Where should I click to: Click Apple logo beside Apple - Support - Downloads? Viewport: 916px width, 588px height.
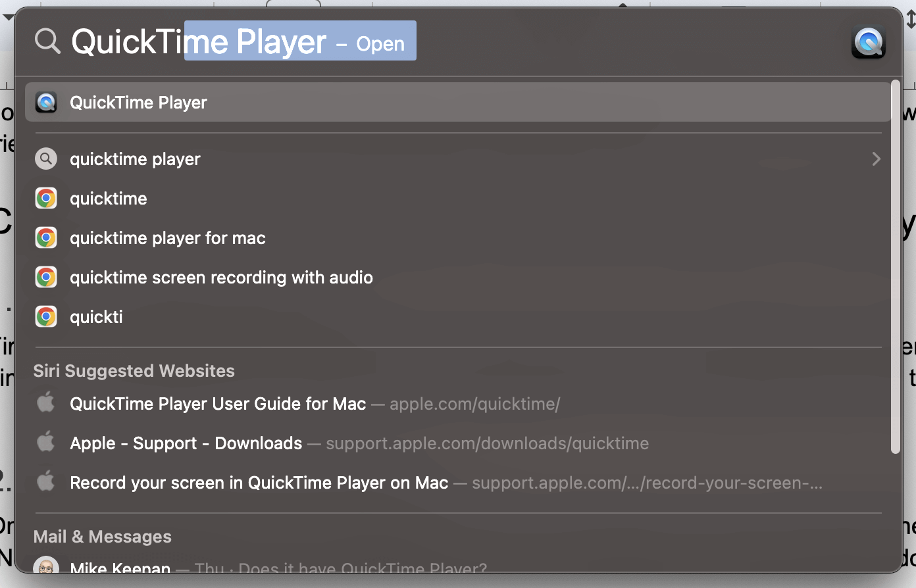[46, 441]
